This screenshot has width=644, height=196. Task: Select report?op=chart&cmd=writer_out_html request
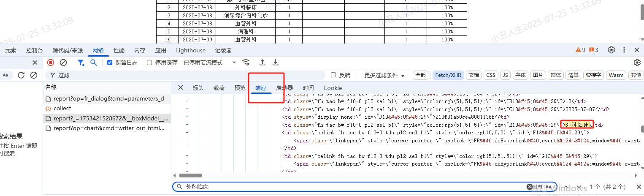coord(107,128)
